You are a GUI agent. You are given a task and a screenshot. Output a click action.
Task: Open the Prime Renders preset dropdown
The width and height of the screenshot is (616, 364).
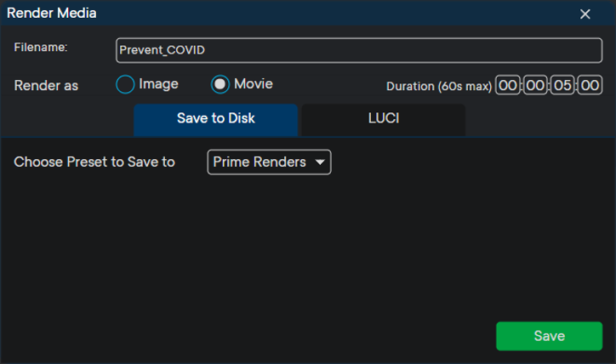click(260, 162)
